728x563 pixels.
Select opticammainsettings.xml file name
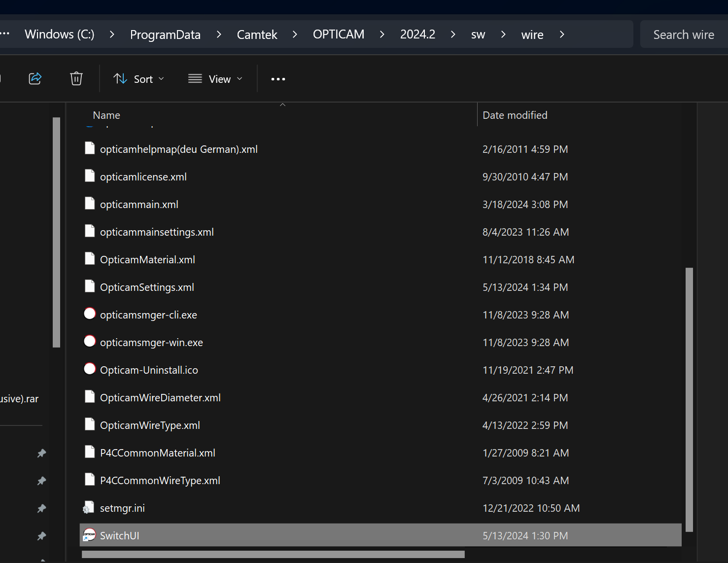coord(157,232)
